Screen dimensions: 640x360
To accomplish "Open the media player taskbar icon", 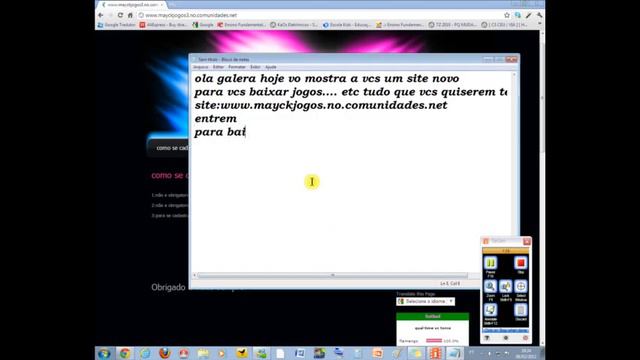I will coord(222,353).
